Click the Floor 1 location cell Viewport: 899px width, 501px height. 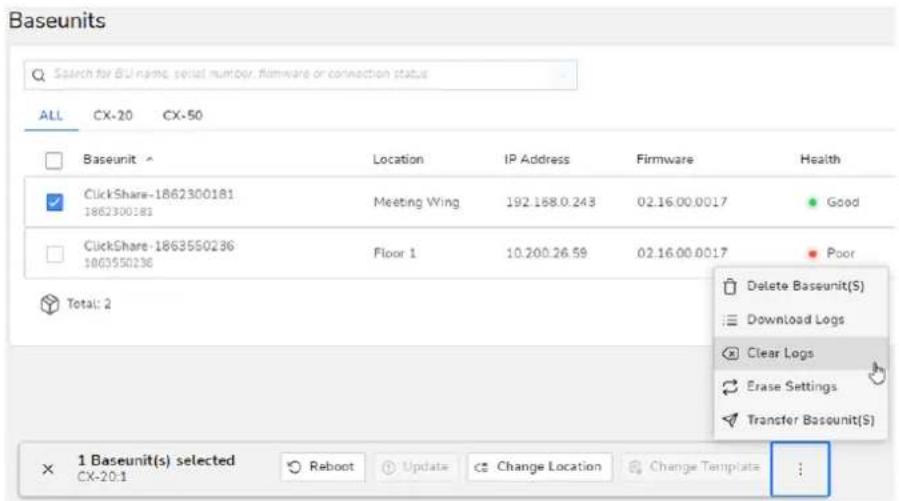point(394,253)
